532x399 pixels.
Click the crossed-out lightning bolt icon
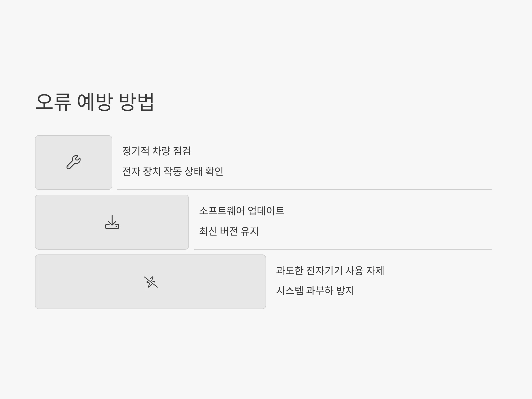point(151,282)
